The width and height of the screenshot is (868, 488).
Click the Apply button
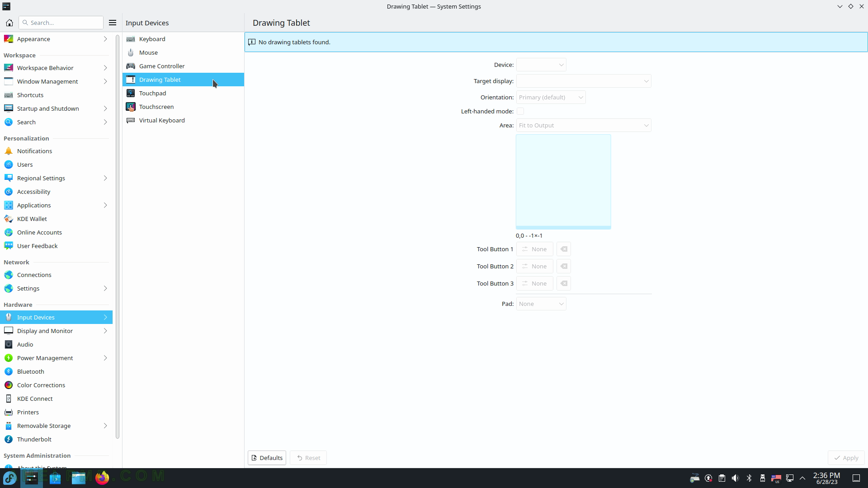pyautogui.click(x=846, y=458)
